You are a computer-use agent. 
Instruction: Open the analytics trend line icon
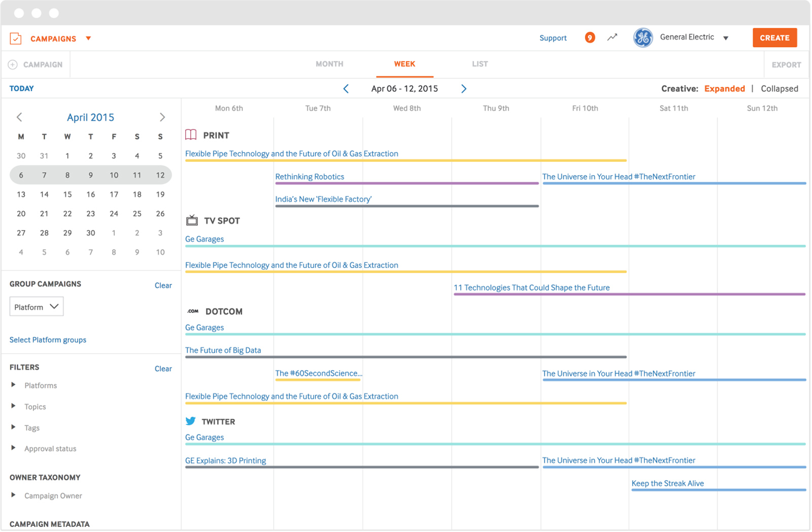(613, 37)
